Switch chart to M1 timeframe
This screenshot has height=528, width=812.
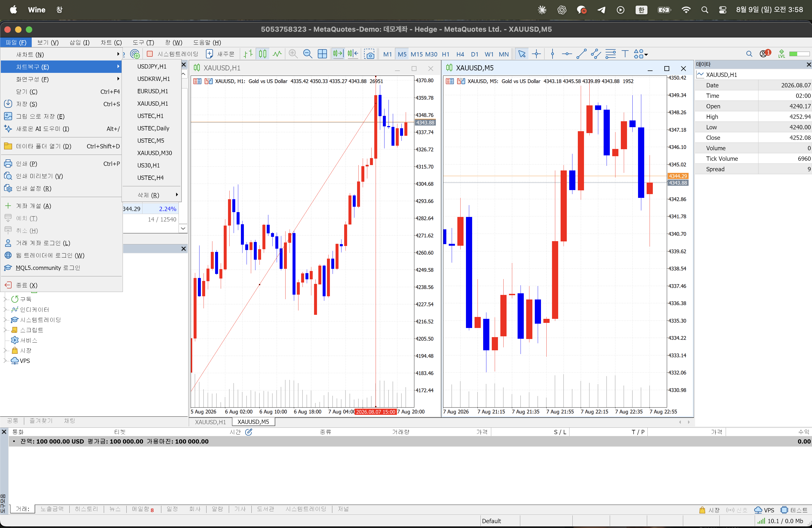(x=387, y=54)
